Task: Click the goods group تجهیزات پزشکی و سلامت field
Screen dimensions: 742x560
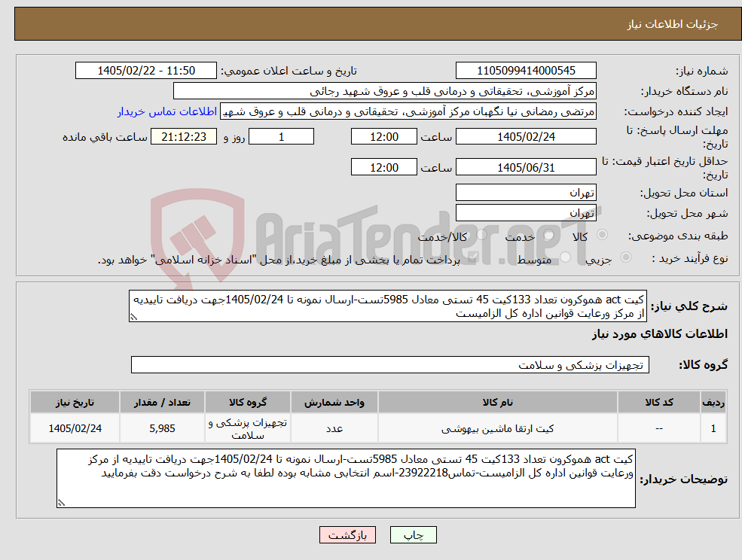Action: tap(390, 364)
